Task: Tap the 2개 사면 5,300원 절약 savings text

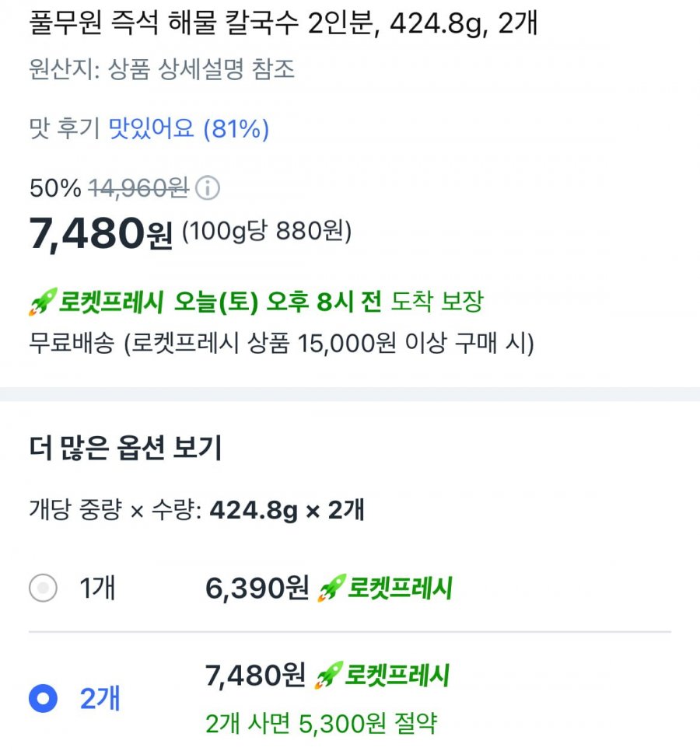Action: click(321, 723)
